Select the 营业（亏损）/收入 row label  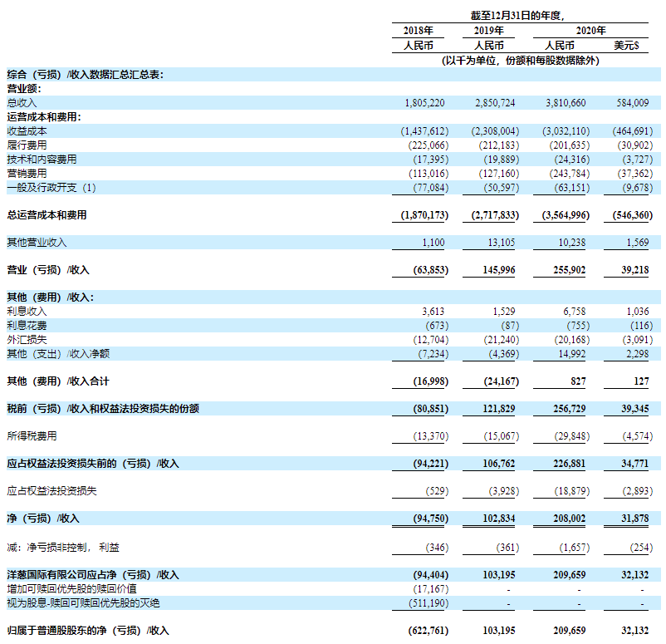48,270
